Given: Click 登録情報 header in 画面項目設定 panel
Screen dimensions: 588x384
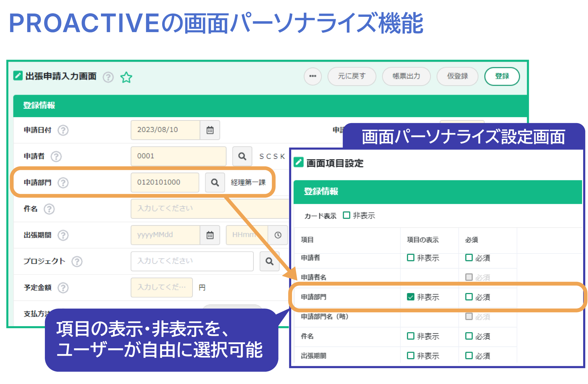Looking at the screenshot, I should point(438,192).
